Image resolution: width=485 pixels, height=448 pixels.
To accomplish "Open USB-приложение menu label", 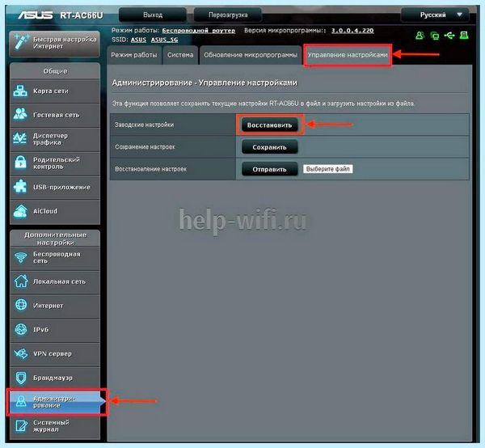I will [x=61, y=187].
